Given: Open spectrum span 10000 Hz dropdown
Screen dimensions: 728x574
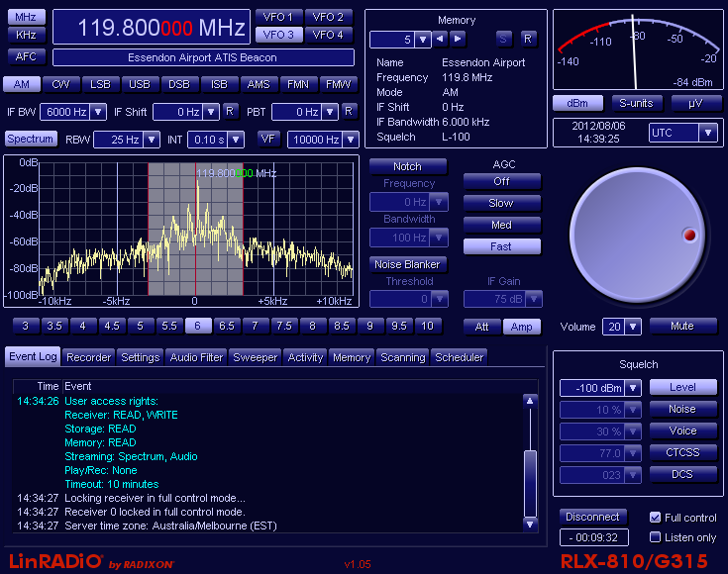Looking at the screenshot, I should [x=351, y=140].
